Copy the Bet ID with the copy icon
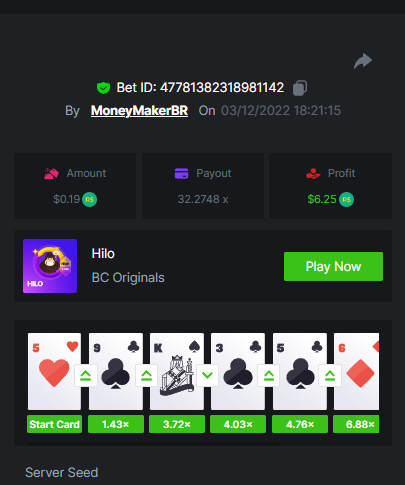Image resolution: width=405 pixels, height=485 pixels. click(x=300, y=88)
